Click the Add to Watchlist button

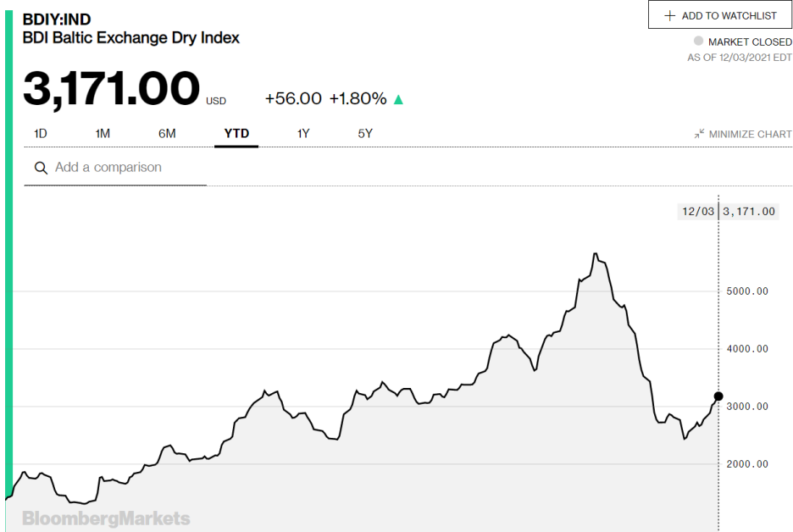(720, 14)
